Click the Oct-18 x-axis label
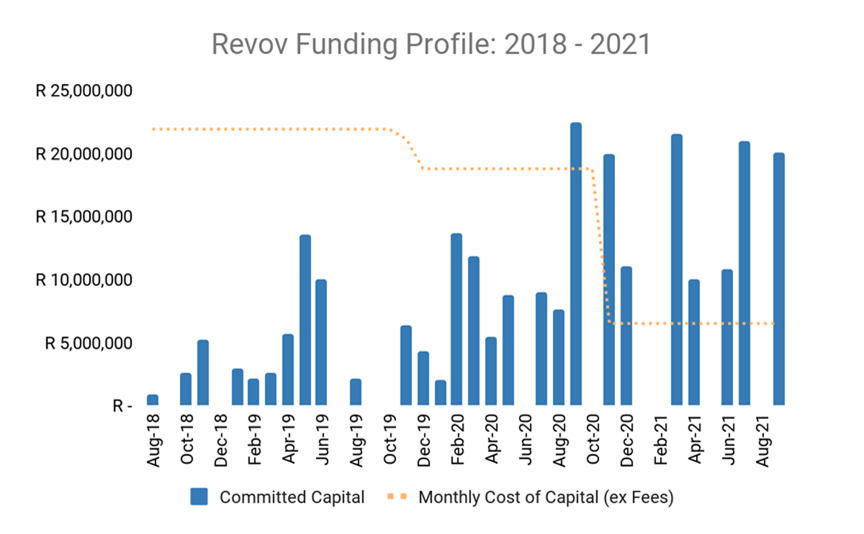This screenshot has width=864, height=534. (187, 439)
